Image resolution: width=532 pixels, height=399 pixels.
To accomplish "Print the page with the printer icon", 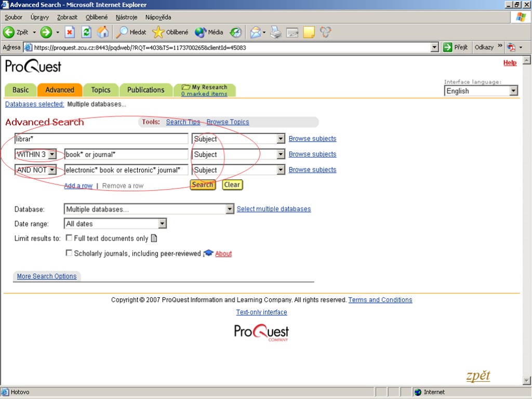I will click(x=276, y=32).
